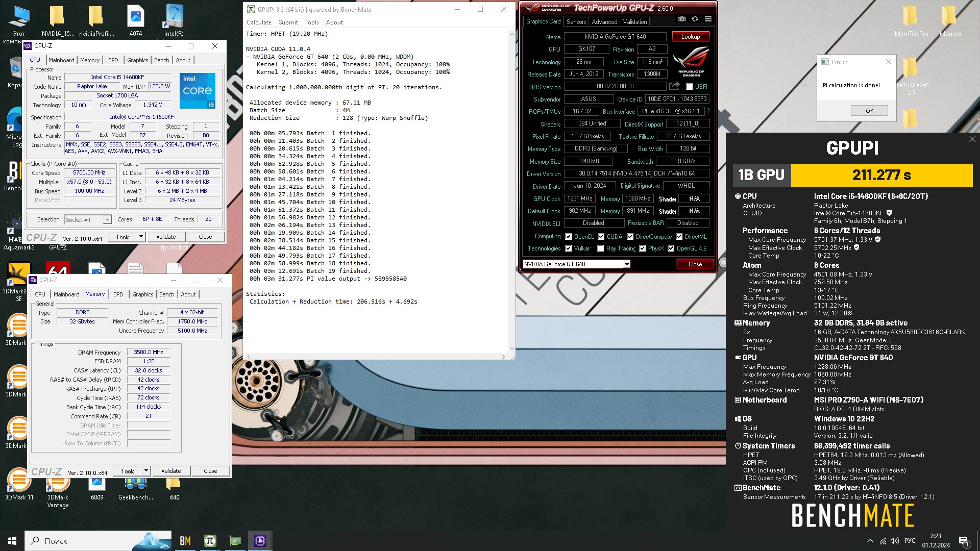The image size is (980, 551).
Task: Open the 640 desktop folder icon
Action: tap(174, 490)
